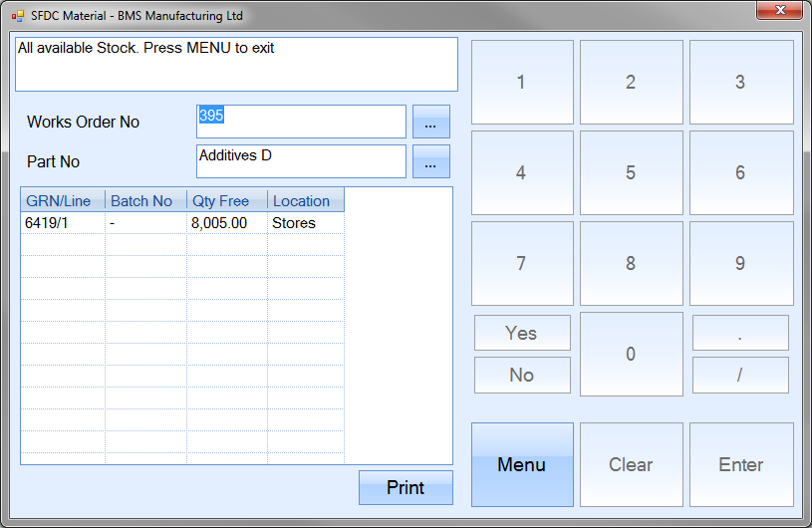The height and width of the screenshot is (528, 812).
Task: Click the No button
Action: coord(522,375)
